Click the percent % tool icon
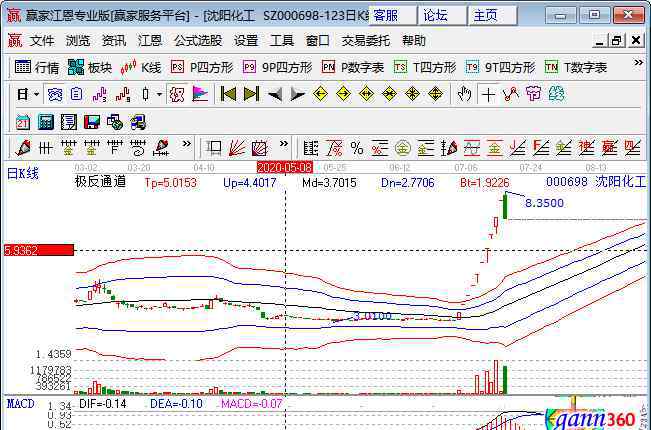This screenshot has height=430, width=651. coord(357,148)
